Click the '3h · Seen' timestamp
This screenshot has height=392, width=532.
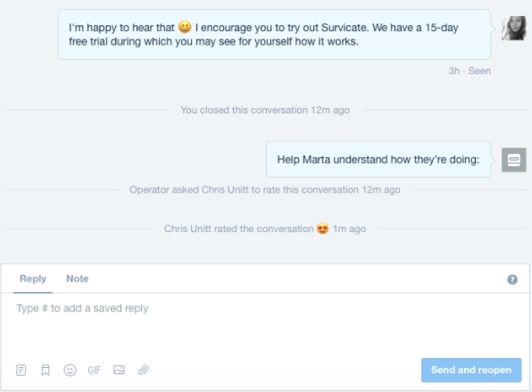[470, 71]
